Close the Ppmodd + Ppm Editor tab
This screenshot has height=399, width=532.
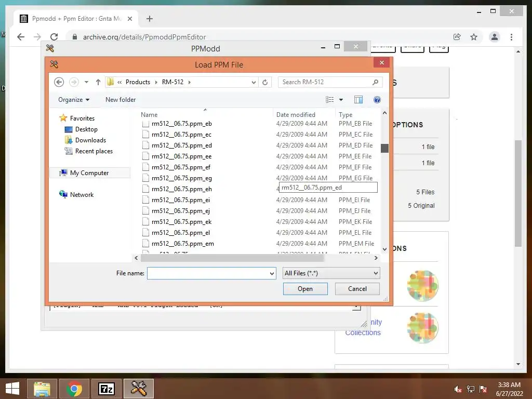[129, 19]
